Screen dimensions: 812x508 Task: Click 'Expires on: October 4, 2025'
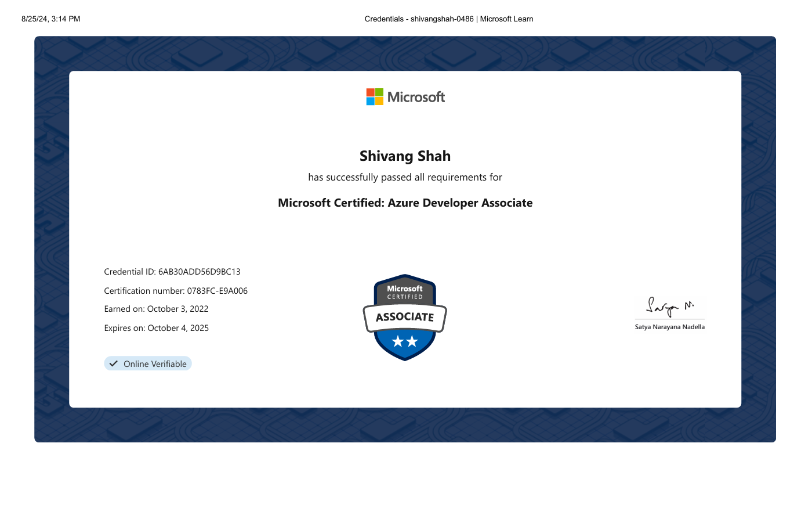pos(157,328)
